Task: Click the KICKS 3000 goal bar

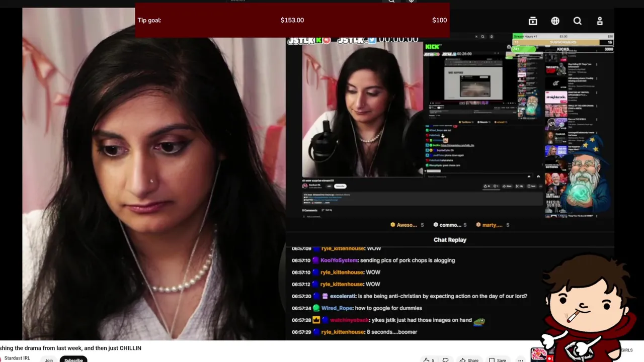Action: point(563,49)
